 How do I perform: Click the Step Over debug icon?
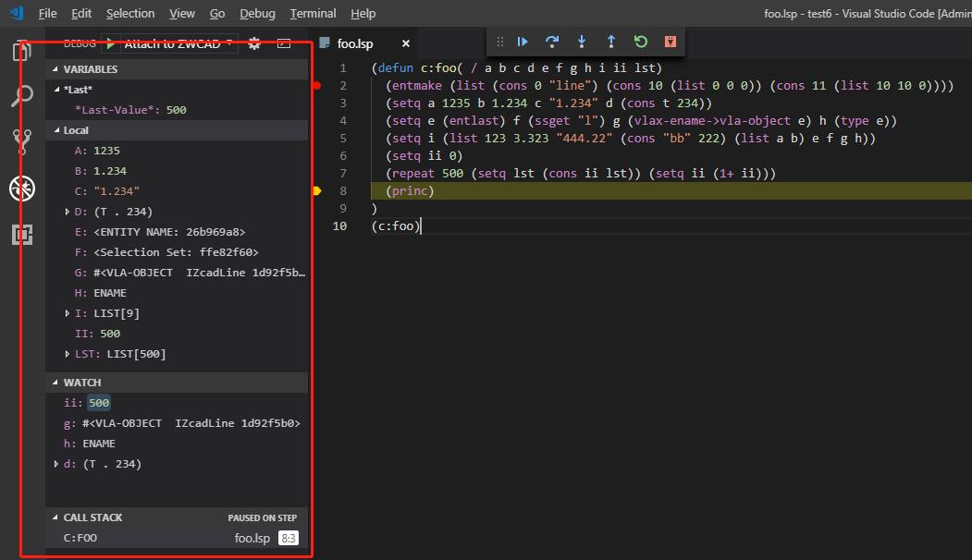[x=552, y=42]
